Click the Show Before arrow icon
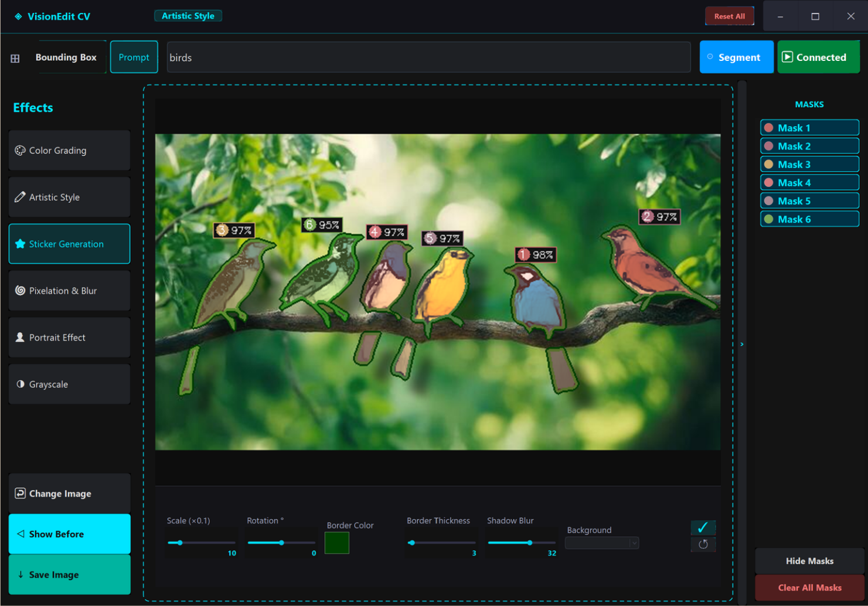This screenshot has height=606, width=868. [21, 534]
